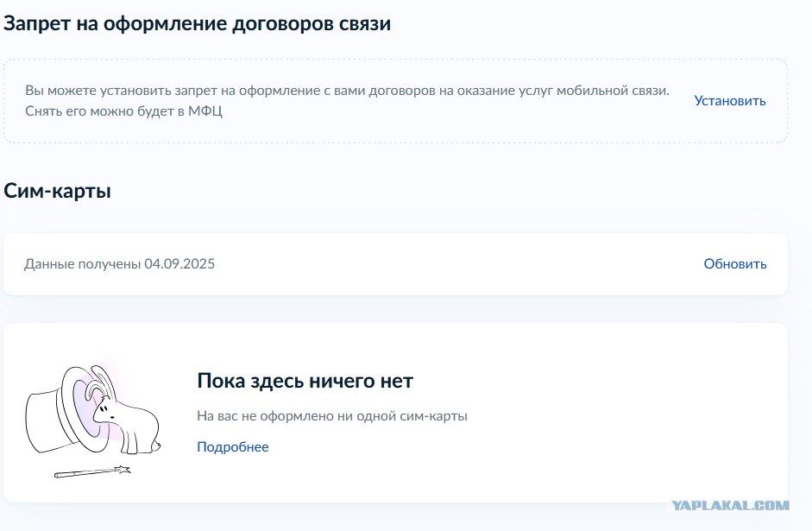Select heading Запрет на оформление договоров связи
This screenshot has width=812, height=531.
coord(198,24)
